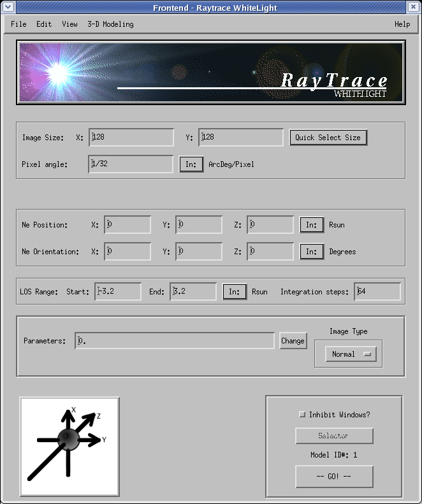Click the Integration steps input field

(377, 292)
